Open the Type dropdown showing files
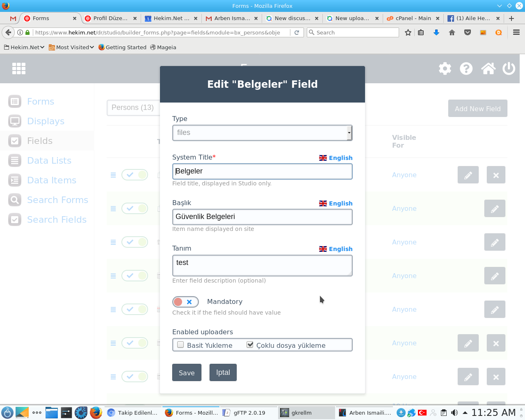 [x=262, y=133]
